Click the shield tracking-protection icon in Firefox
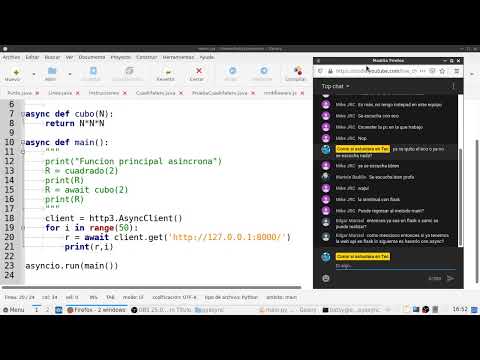Image resolution: width=480 pixels, height=360 pixels. [x=320, y=71]
